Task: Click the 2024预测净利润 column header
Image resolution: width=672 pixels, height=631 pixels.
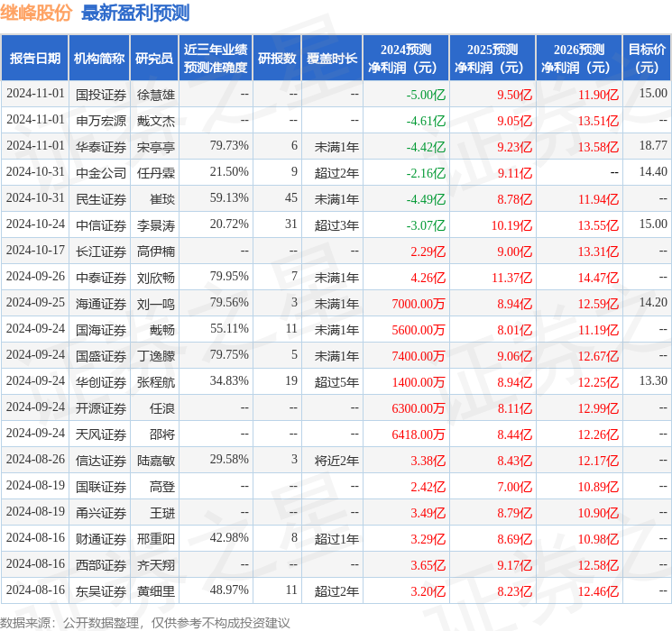Action: (406, 59)
